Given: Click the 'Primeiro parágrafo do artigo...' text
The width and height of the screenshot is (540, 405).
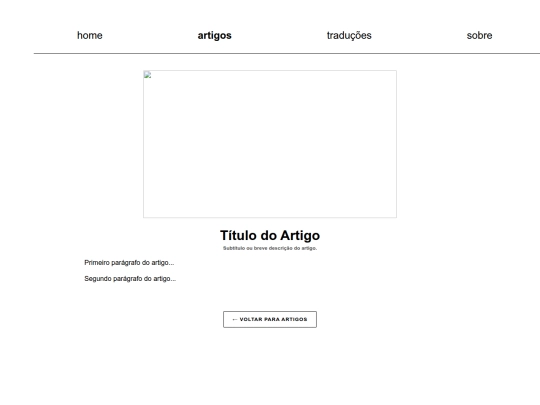Looking at the screenshot, I should click(x=129, y=262).
